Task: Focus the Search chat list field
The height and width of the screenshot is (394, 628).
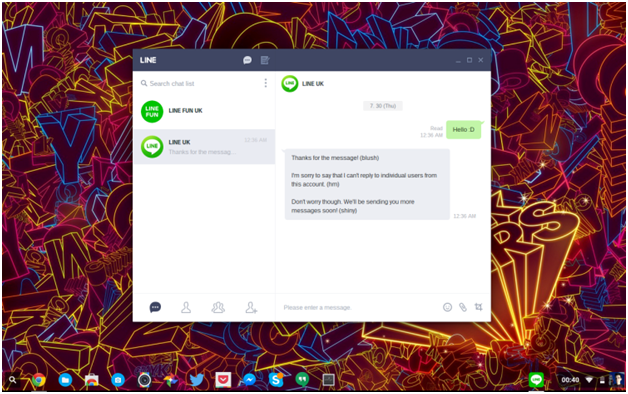Action: 199,83
